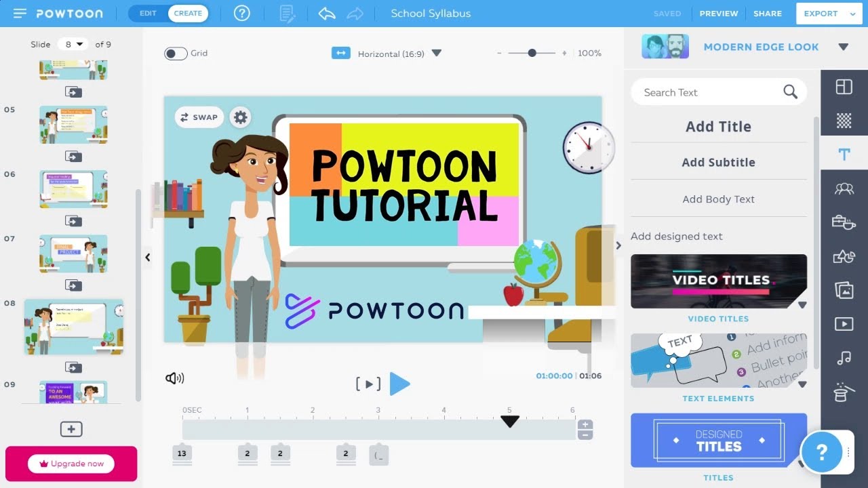868x488 pixels.
Task: Open the Shapes panel icon
Action: [x=844, y=256]
